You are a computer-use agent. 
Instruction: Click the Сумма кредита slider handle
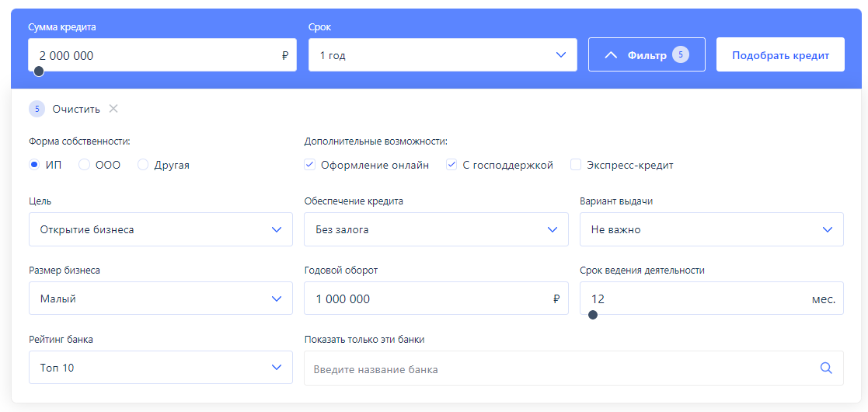pyautogui.click(x=39, y=72)
